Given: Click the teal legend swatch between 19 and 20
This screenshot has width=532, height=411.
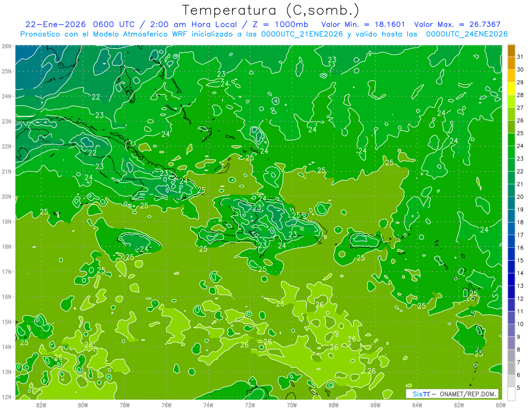Looking at the screenshot, I should pyautogui.click(x=511, y=203).
